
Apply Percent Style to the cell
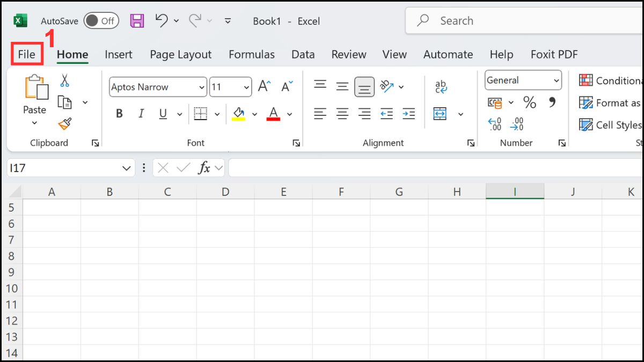(530, 102)
